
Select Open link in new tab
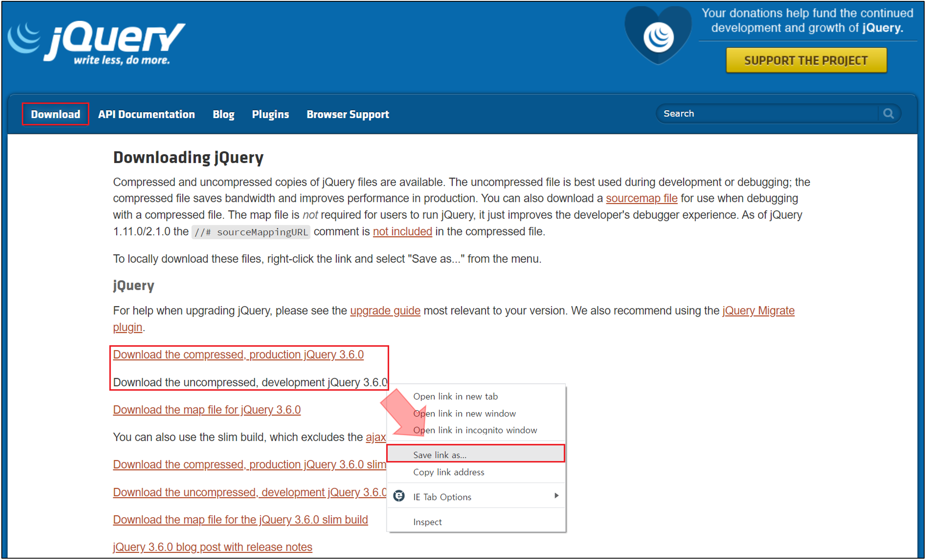pos(455,396)
